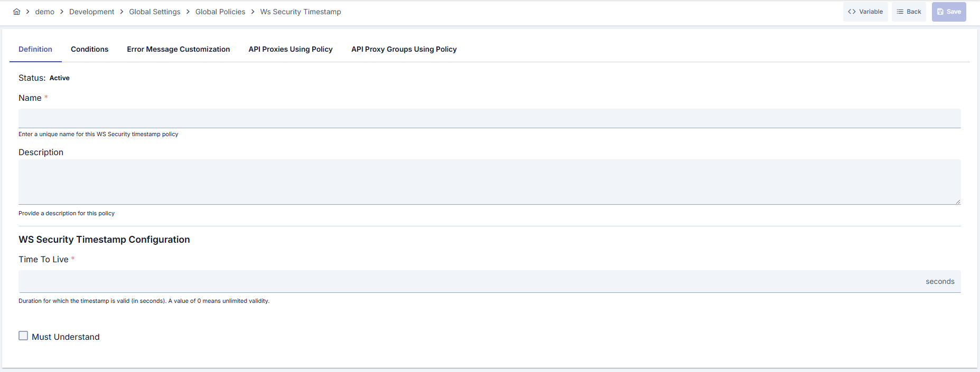The height and width of the screenshot is (372, 980).
Task: Select the Definition tab
Action: [35, 49]
